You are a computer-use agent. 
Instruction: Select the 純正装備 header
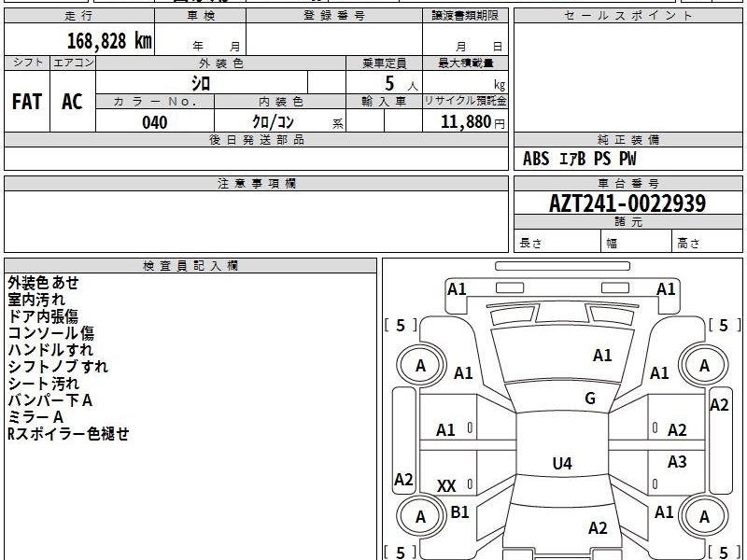(627, 139)
